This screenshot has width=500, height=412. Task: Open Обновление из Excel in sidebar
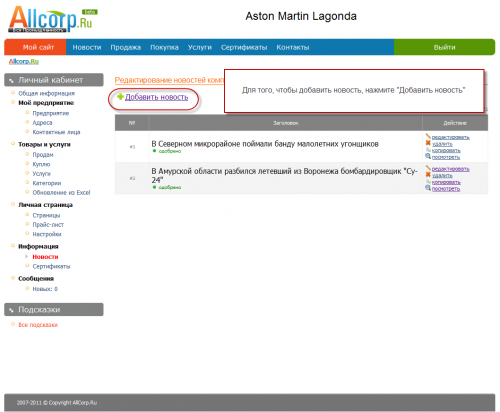point(61,193)
